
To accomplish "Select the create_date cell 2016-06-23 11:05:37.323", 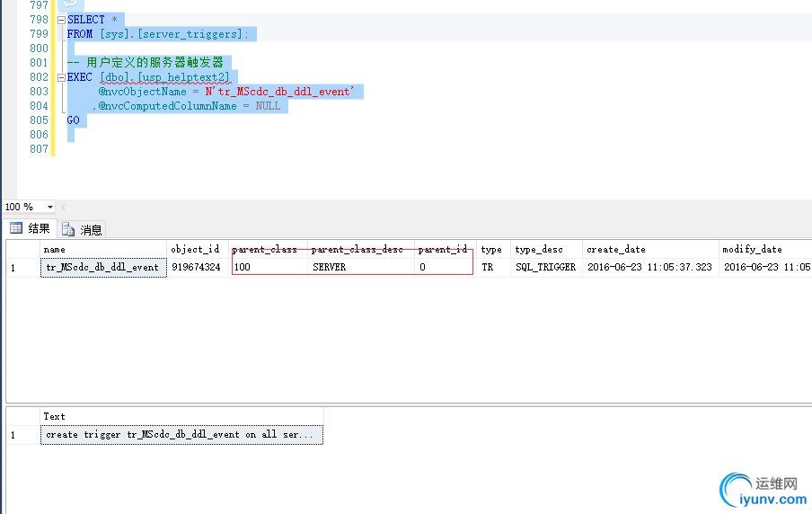I will tap(650, 268).
